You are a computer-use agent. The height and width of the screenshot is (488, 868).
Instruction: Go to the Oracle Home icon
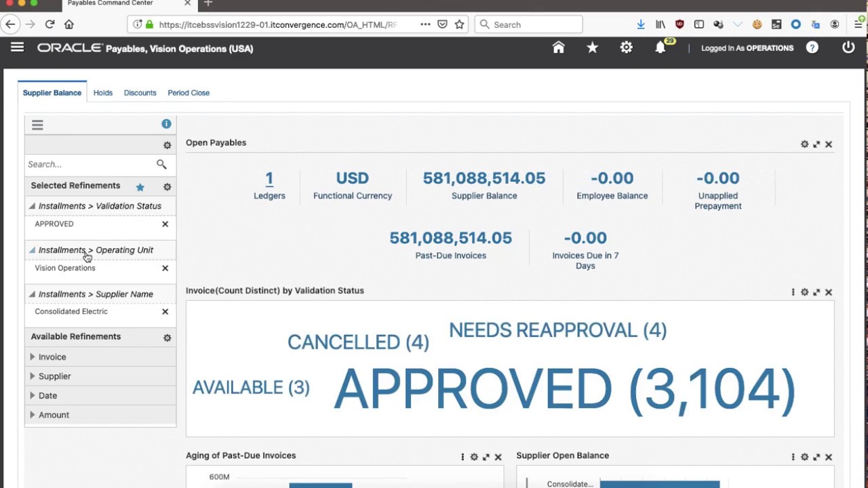(x=558, y=47)
